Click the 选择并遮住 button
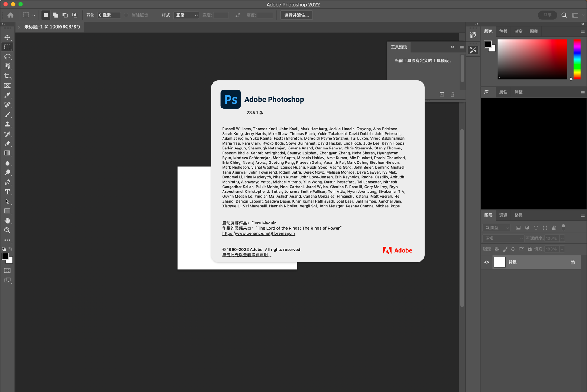The image size is (587, 392). point(296,15)
